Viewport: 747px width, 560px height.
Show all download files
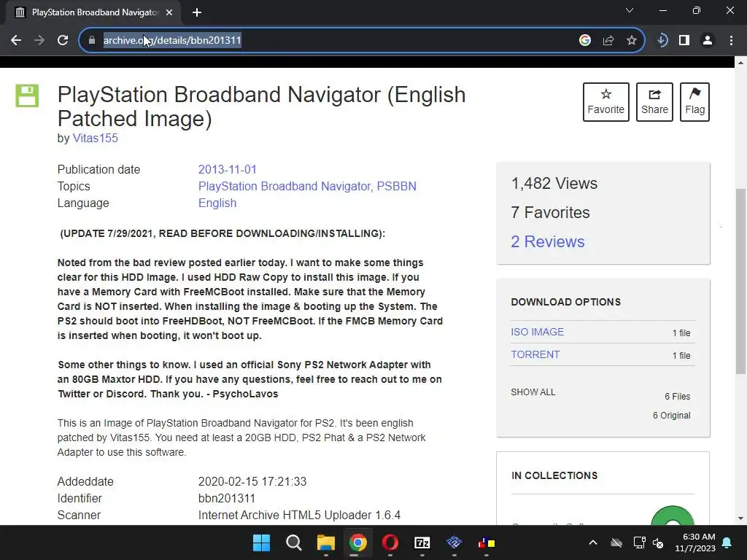[x=533, y=392]
